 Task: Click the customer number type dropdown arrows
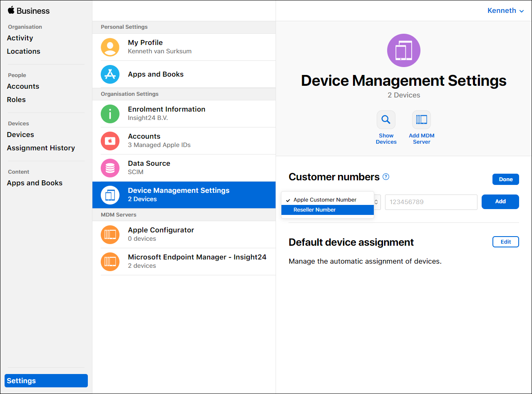point(377,202)
